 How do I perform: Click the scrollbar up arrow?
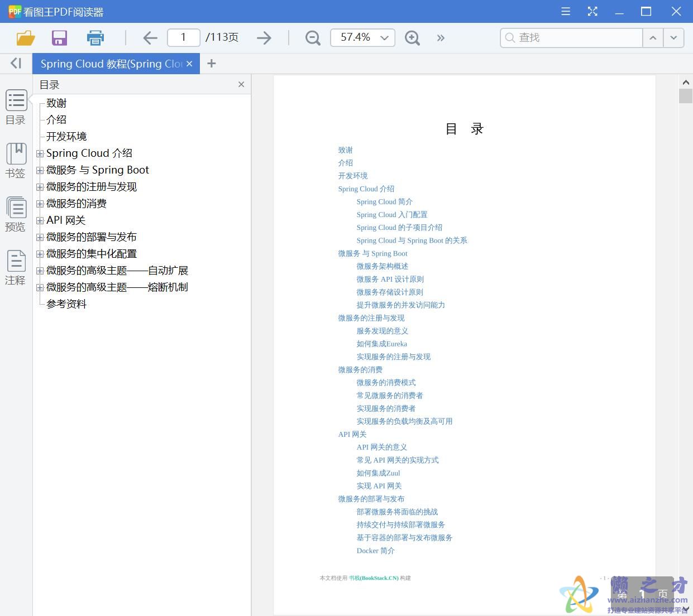pos(686,83)
